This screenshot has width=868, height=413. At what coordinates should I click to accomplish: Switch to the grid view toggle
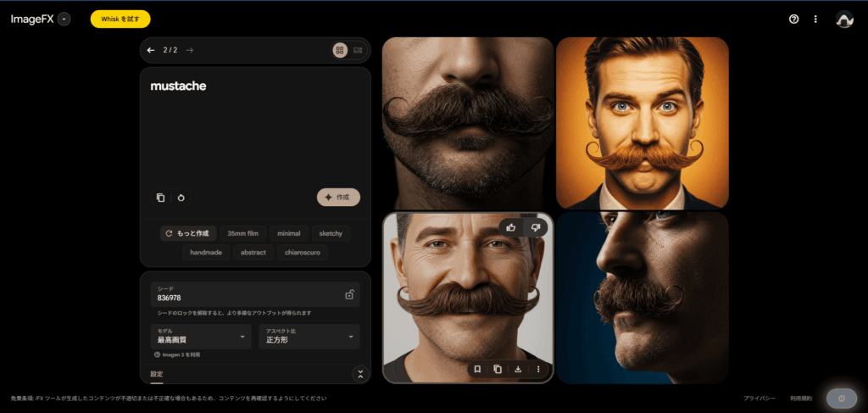(x=340, y=50)
